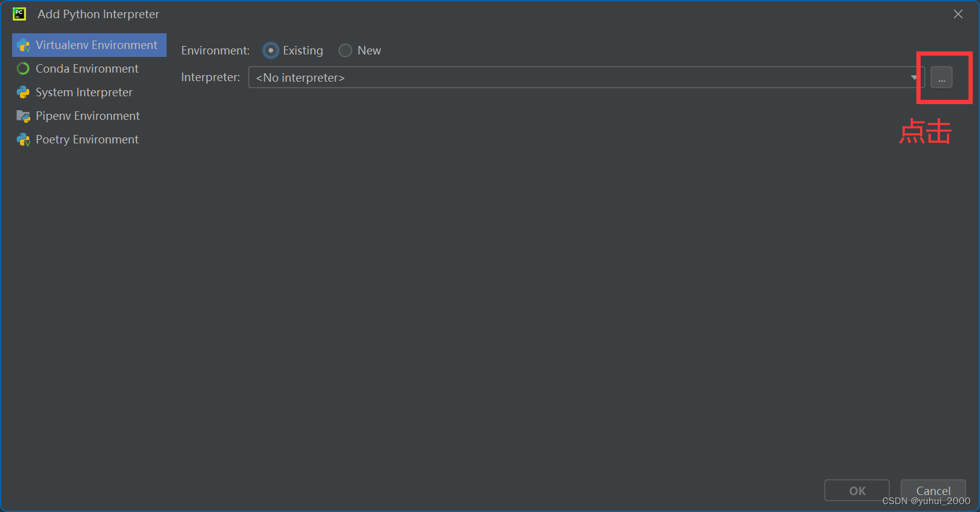Screen dimensions: 980x512
Task: Click the Poetry Python icon
Action: [24, 140]
